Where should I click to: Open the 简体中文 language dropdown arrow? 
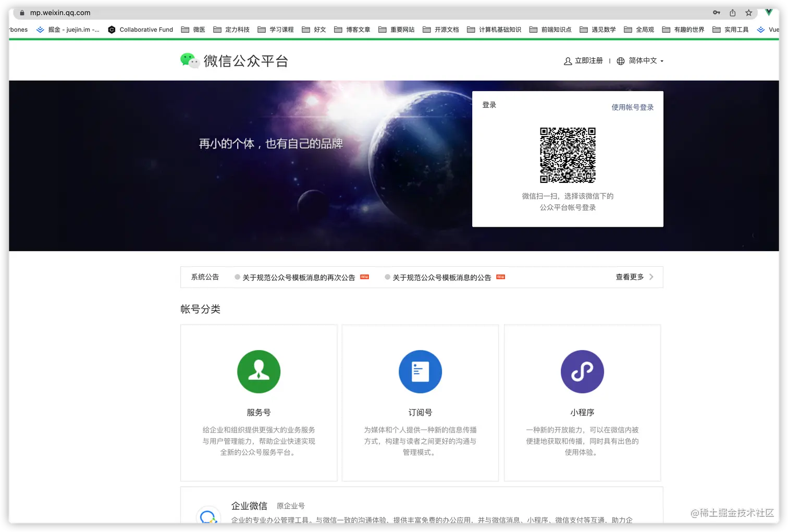pyautogui.click(x=662, y=61)
